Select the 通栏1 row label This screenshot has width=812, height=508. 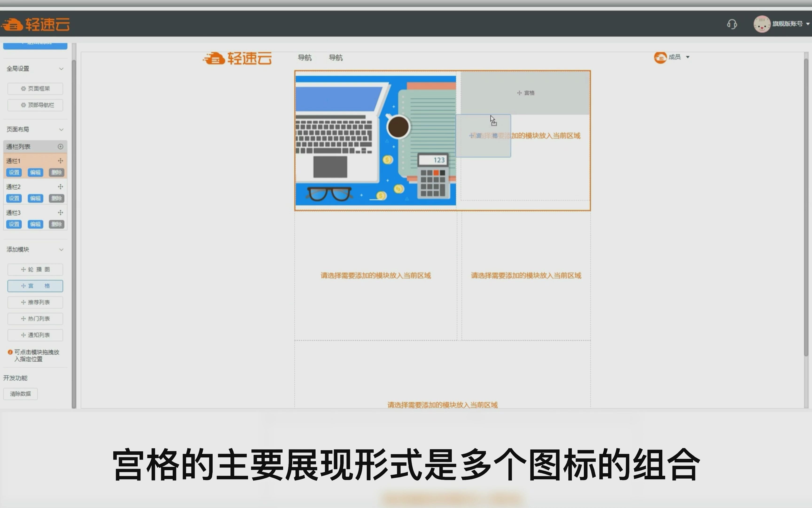[13, 161]
